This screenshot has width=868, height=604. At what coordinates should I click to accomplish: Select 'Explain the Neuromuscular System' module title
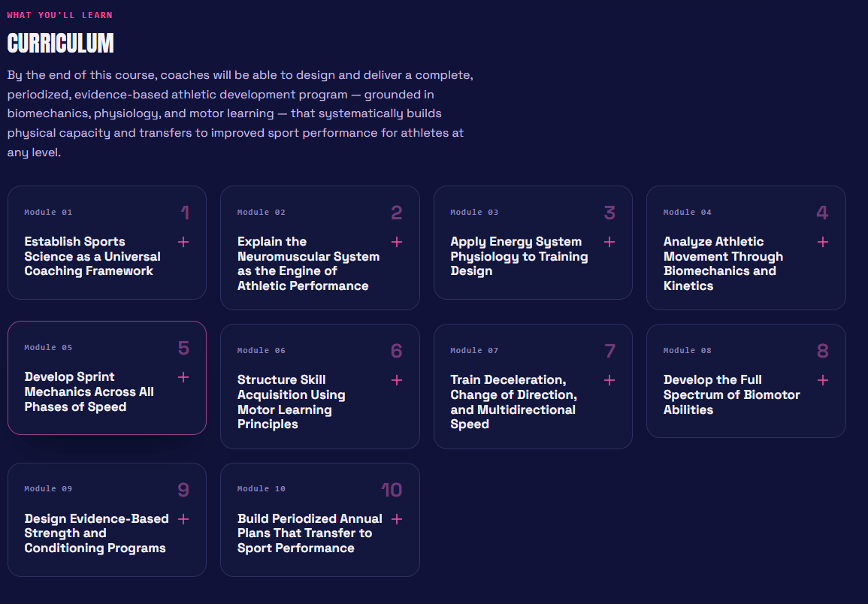308,264
